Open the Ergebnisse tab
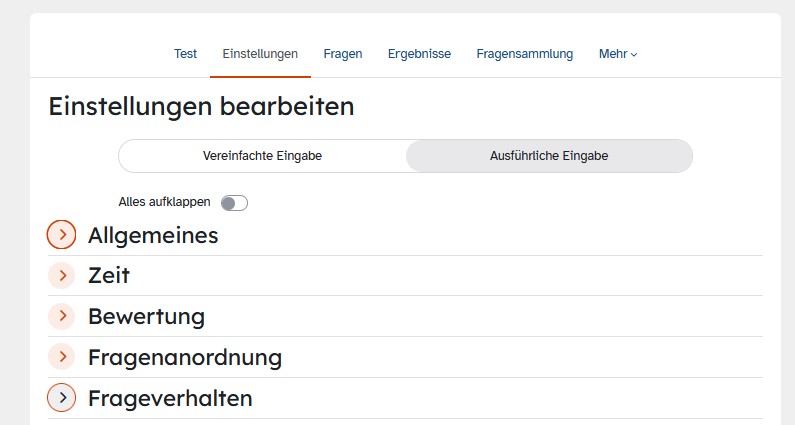The image size is (795, 425). (419, 54)
